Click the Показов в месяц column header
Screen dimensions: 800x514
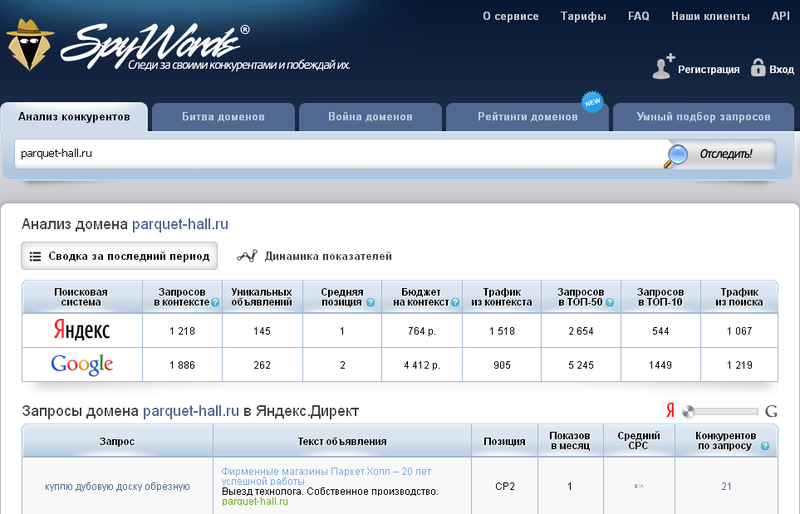[570, 441]
